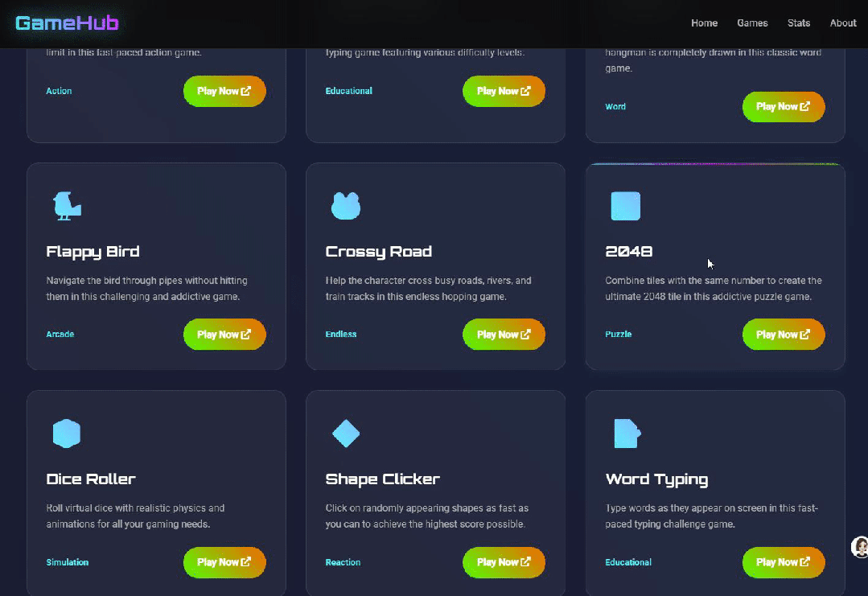The image size is (868, 596).
Task: Click the Action category tag
Action: [59, 91]
